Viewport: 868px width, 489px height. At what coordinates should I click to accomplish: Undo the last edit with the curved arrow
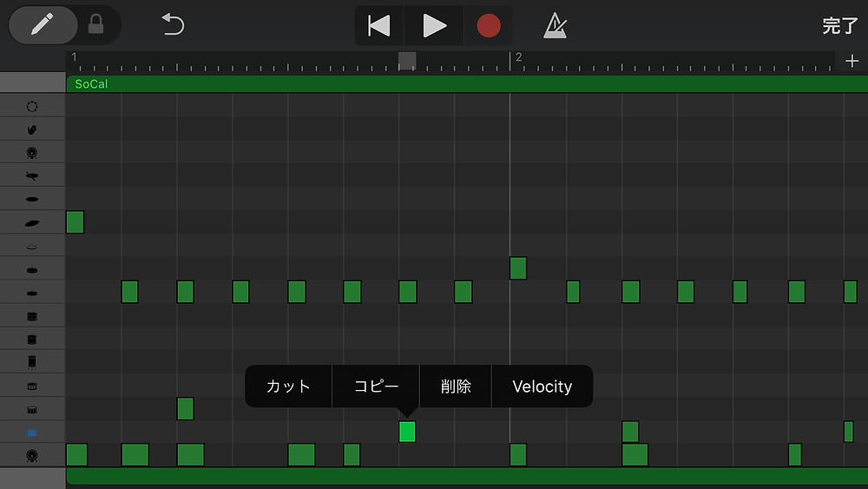coord(173,25)
